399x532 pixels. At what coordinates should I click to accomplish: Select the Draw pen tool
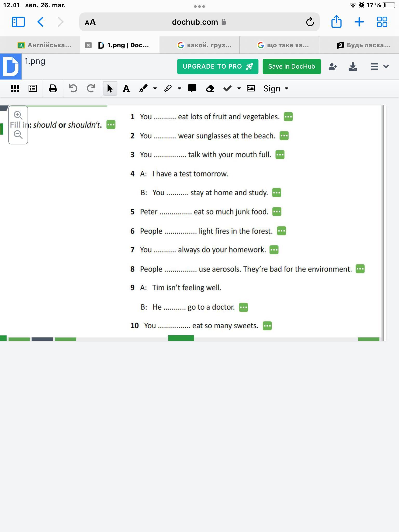(x=143, y=89)
